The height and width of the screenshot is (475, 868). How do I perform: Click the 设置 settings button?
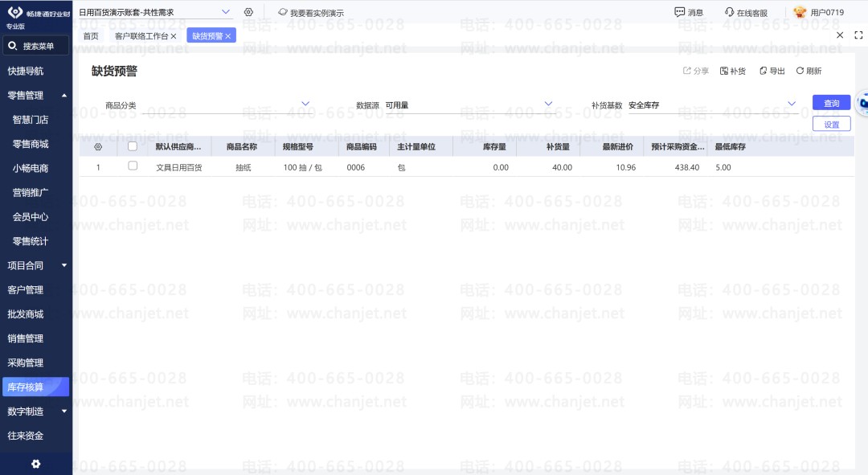click(x=832, y=124)
